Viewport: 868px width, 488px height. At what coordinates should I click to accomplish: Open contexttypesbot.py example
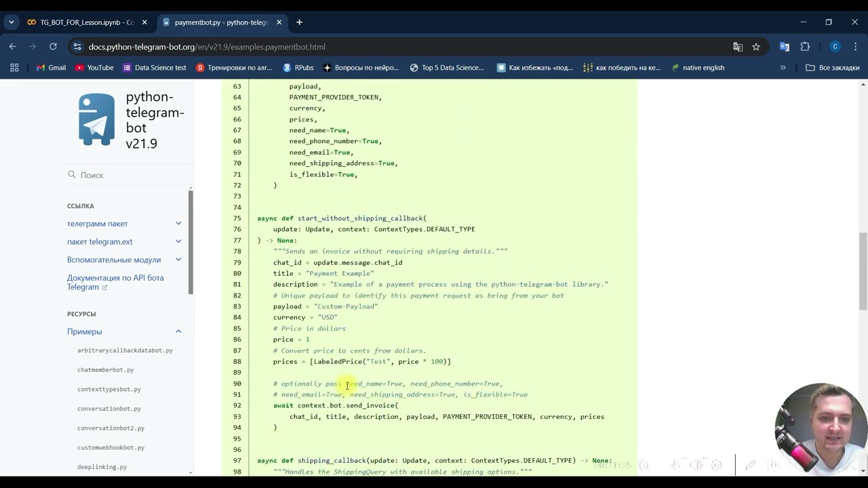(x=109, y=389)
